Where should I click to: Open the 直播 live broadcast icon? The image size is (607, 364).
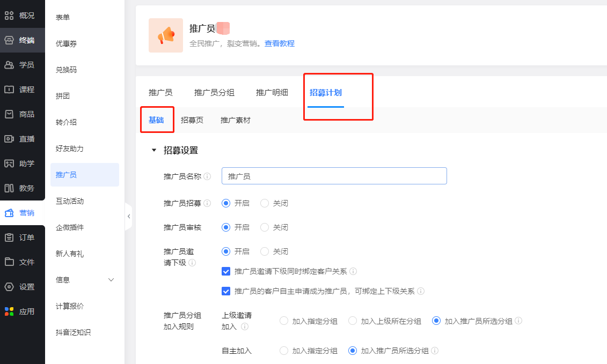click(x=9, y=139)
